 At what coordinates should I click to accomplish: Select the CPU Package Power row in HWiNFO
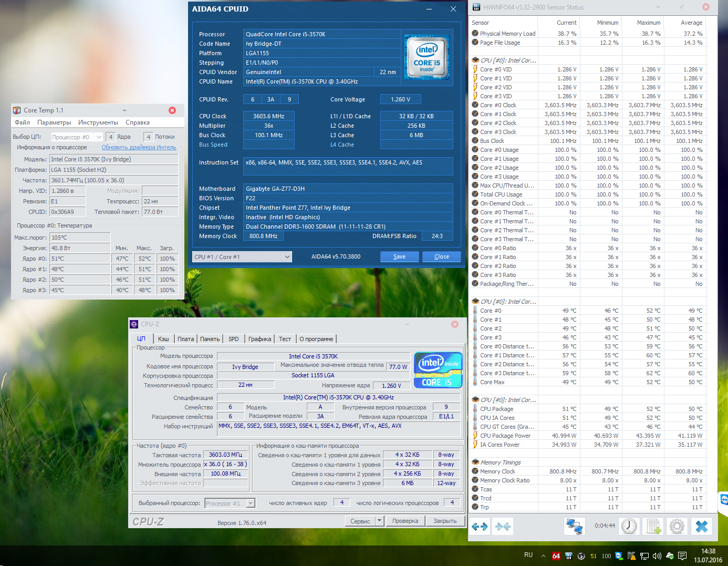[x=588, y=436]
